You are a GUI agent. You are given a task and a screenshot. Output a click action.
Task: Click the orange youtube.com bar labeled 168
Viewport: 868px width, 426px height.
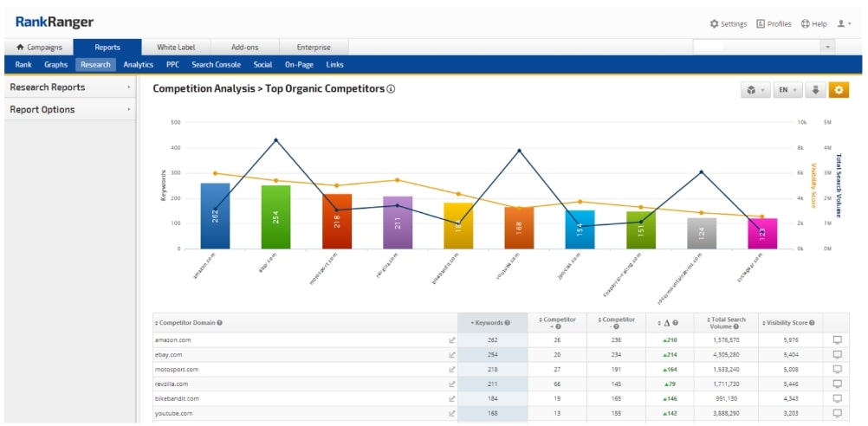(x=519, y=228)
